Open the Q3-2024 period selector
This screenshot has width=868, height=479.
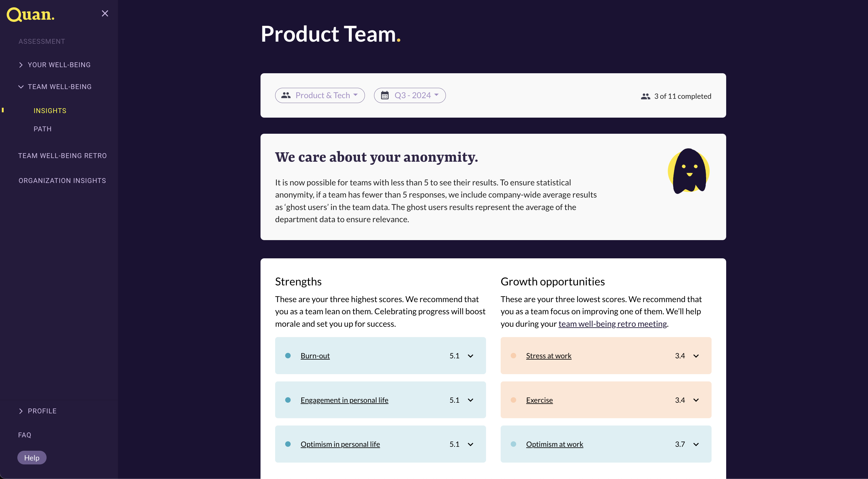tap(410, 95)
